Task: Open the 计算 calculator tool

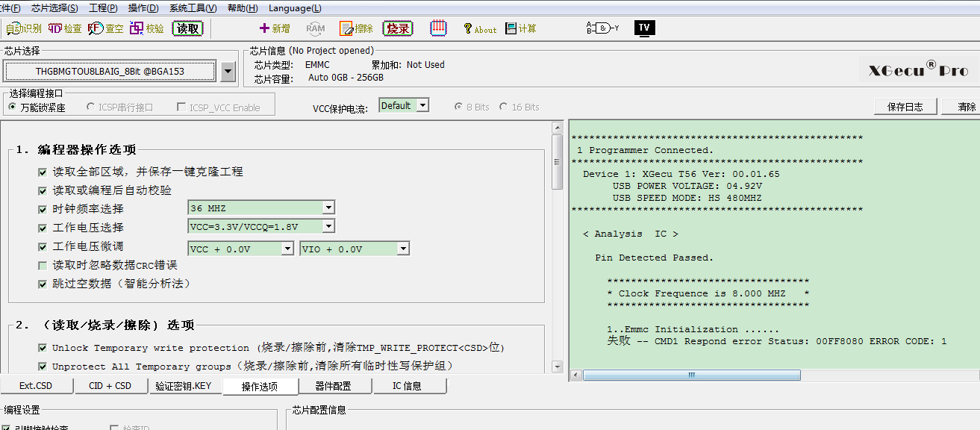Action: [x=520, y=28]
